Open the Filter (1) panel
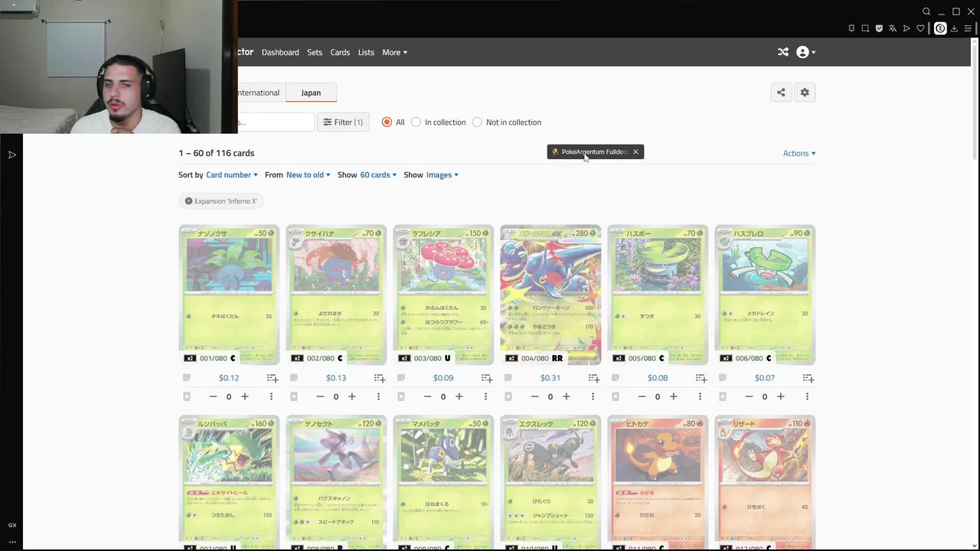980x551 pixels. pos(343,122)
